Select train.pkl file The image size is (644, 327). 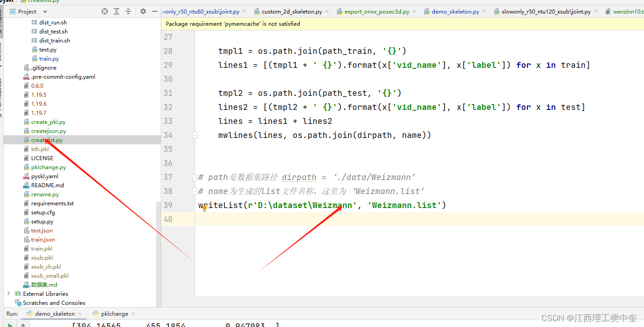click(x=42, y=249)
